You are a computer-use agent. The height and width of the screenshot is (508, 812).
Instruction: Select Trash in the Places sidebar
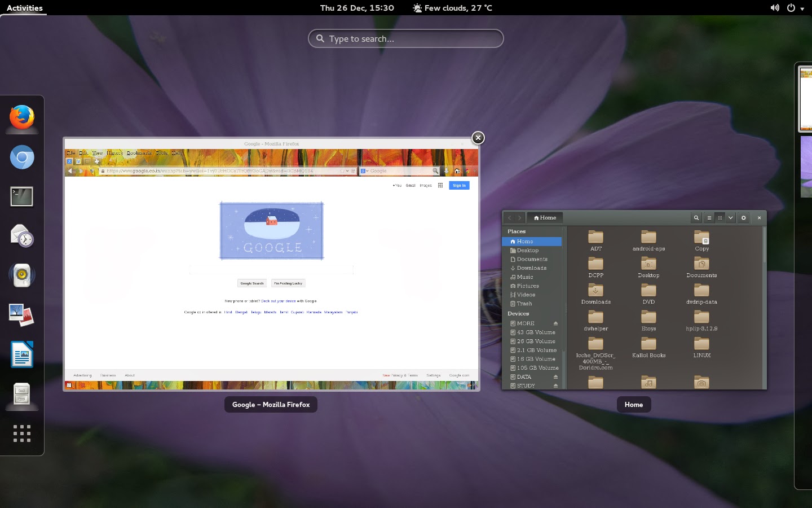point(532,304)
